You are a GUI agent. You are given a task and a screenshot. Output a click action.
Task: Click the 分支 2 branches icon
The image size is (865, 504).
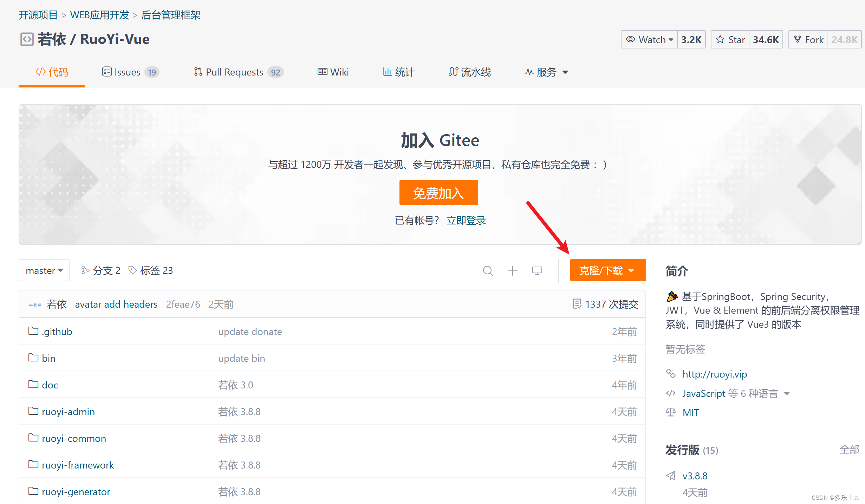pyautogui.click(x=85, y=270)
